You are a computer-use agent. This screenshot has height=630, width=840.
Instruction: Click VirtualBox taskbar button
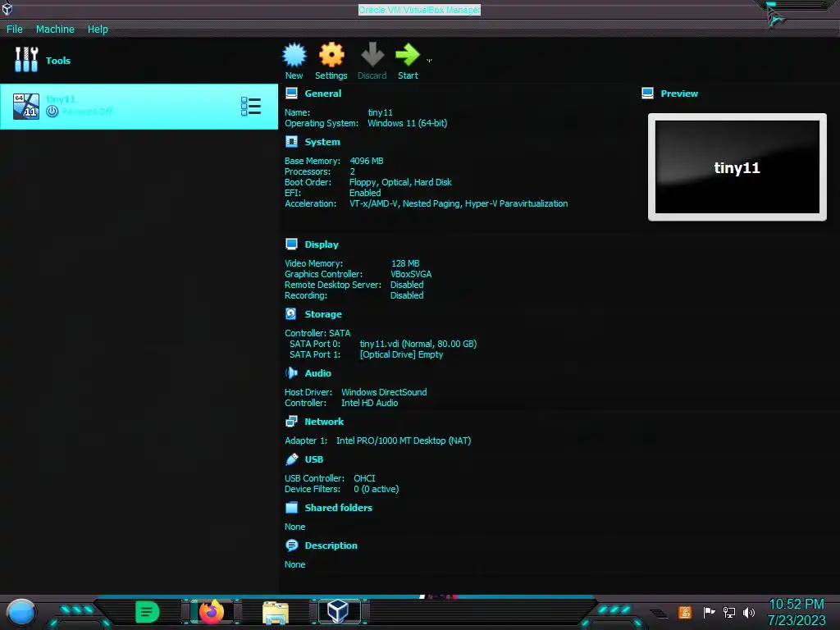[339, 612]
